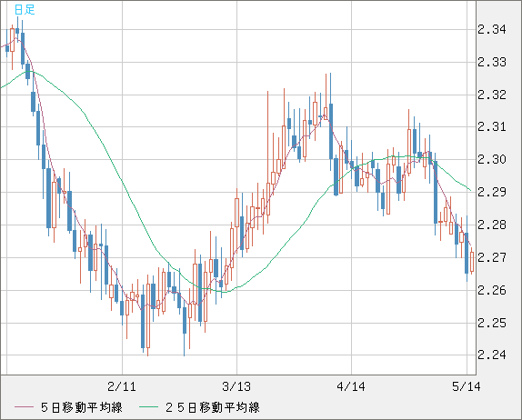
Task: Click the 2/11 date axis label
Action: click(122, 386)
